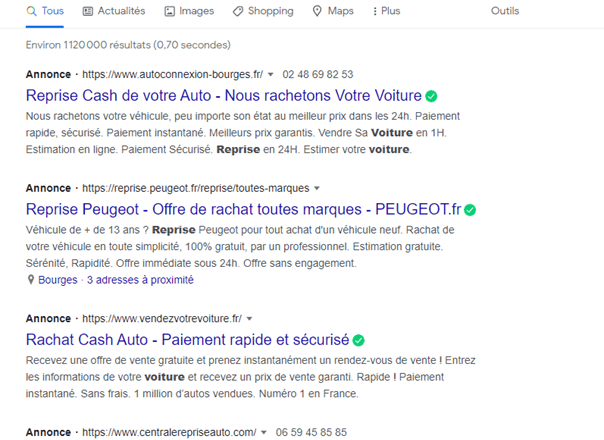Expand the arrow next to vendezvotrevoiture.fr URL
Image resolution: width=604 pixels, height=440 pixels.
[249, 319]
